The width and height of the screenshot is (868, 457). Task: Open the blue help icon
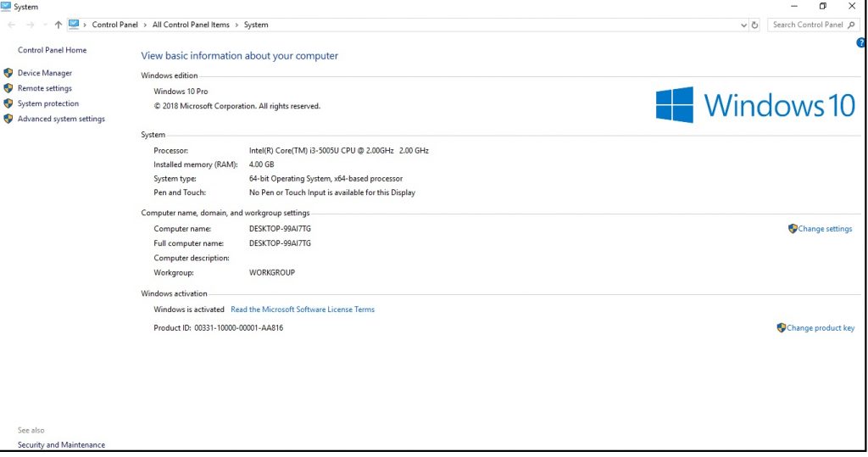(x=861, y=42)
